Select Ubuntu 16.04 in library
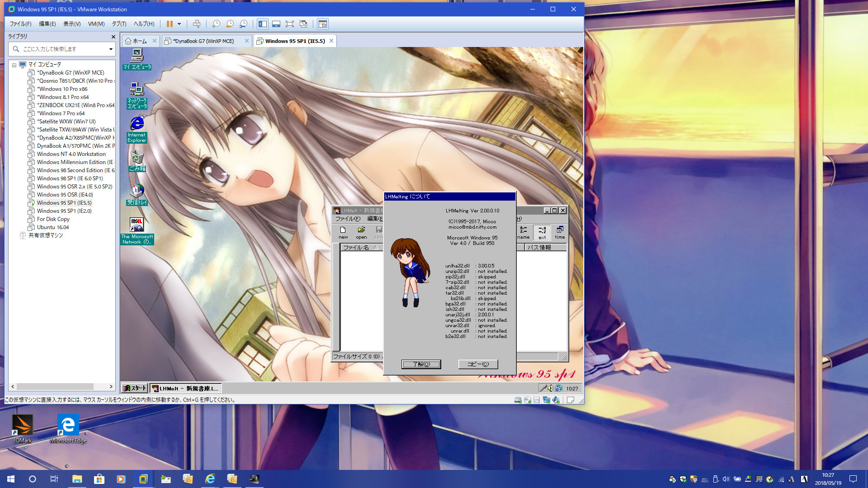This screenshot has height=488, width=868. (53, 227)
